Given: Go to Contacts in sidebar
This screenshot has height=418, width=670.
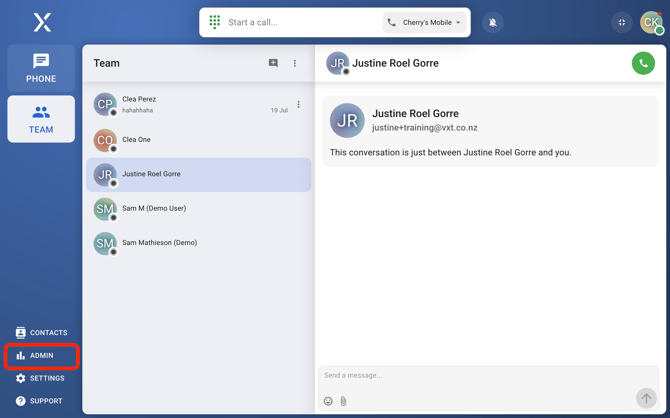Looking at the screenshot, I should point(41,332).
